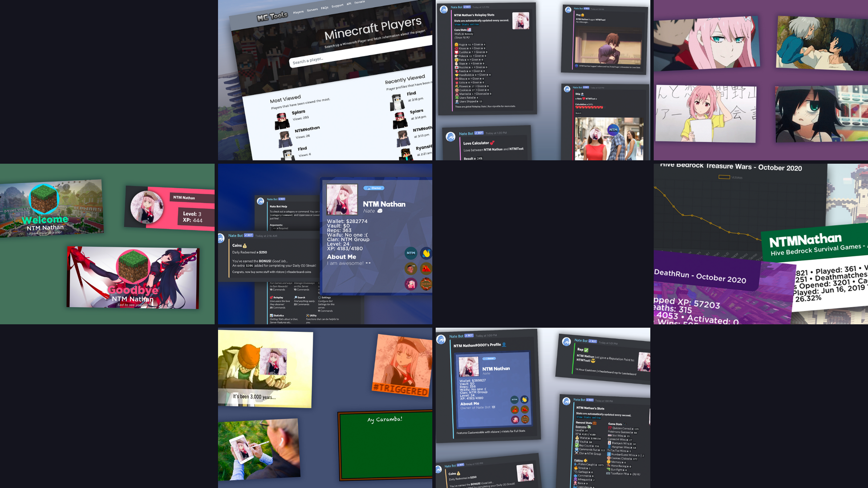The height and width of the screenshot is (488, 868).
Task: Click the grass block icon on the Welcome banner
Action: 44,199
